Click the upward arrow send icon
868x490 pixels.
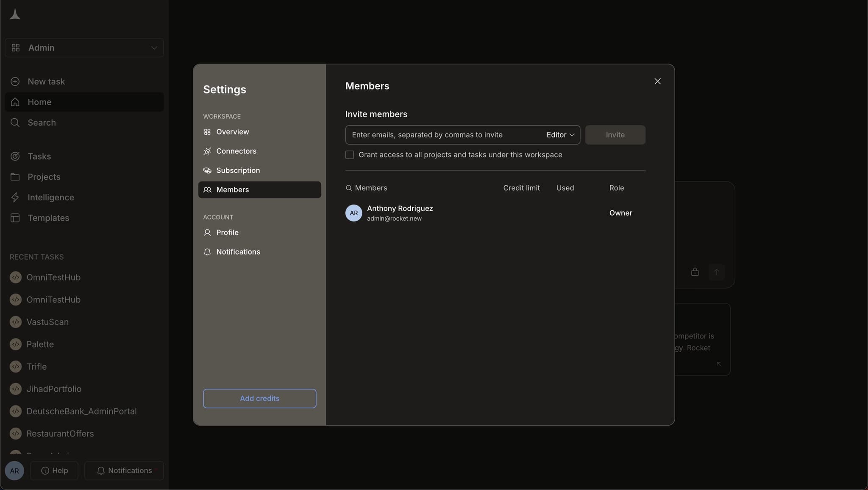716,272
